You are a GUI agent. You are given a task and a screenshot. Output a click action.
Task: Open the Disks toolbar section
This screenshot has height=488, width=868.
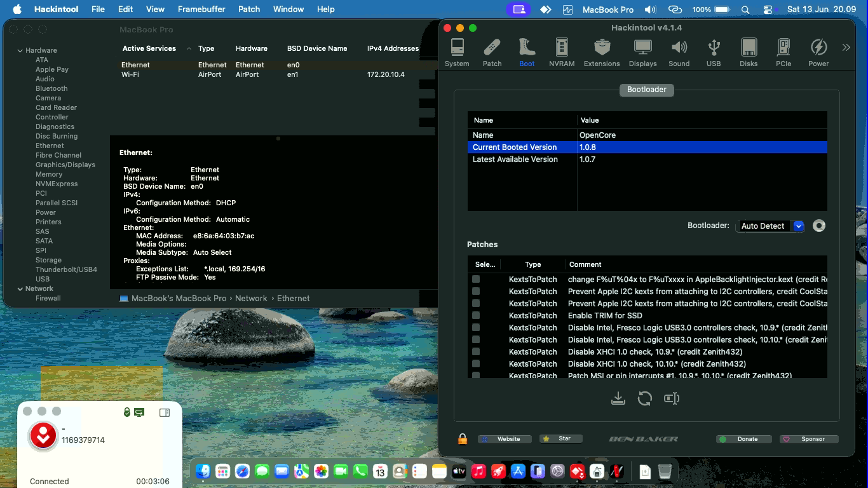pyautogui.click(x=749, y=53)
